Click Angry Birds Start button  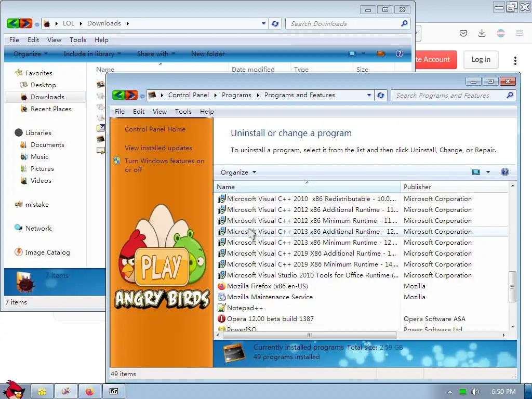pos(13,390)
